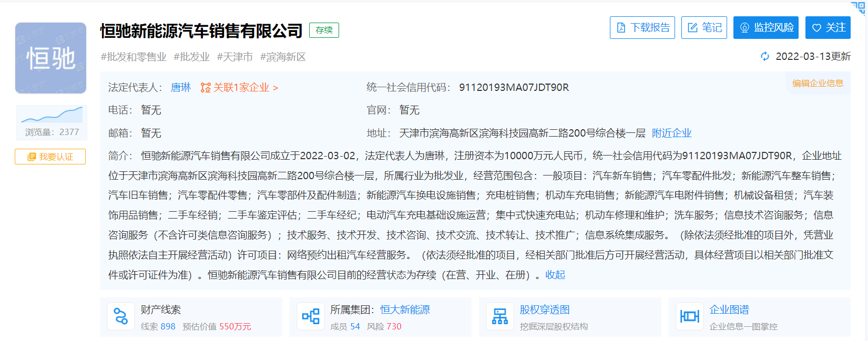Click the related-enterprise icon next to 唐琳
This screenshot has height=341, width=868.
click(x=206, y=88)
